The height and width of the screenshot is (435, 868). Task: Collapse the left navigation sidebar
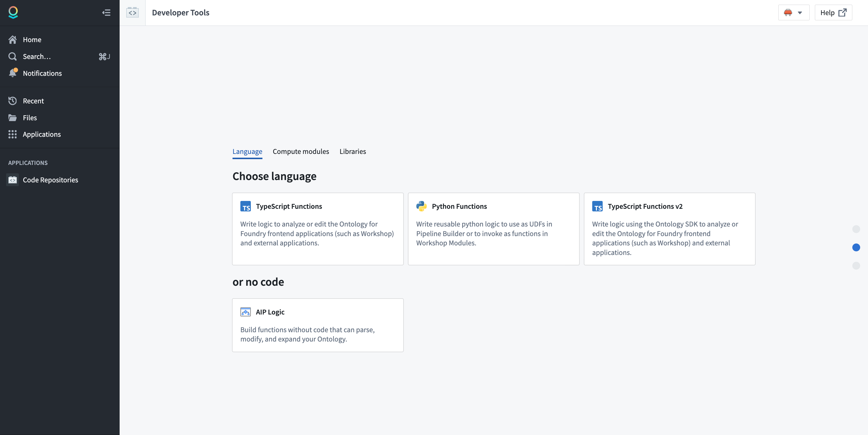pos(106,12)
